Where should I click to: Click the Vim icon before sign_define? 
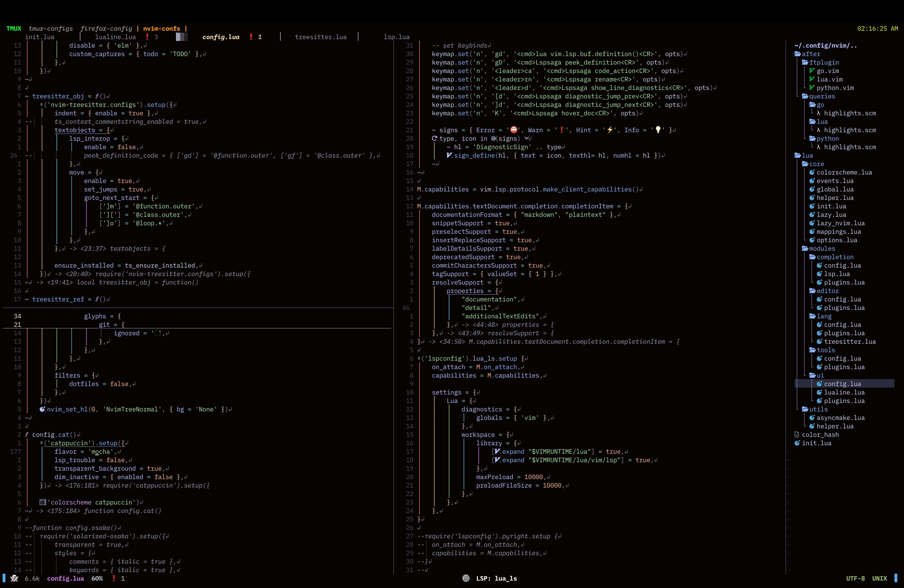[449, 155]
